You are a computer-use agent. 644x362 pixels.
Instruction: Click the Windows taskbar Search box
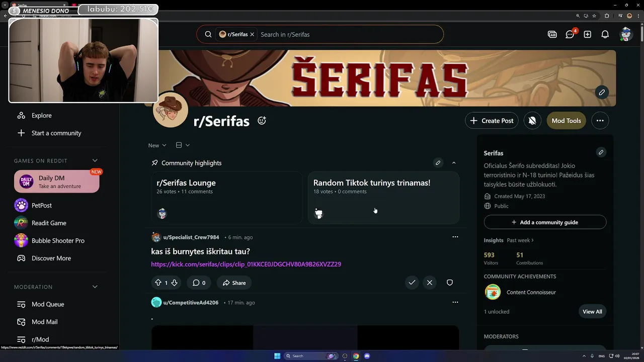(312, 356)
